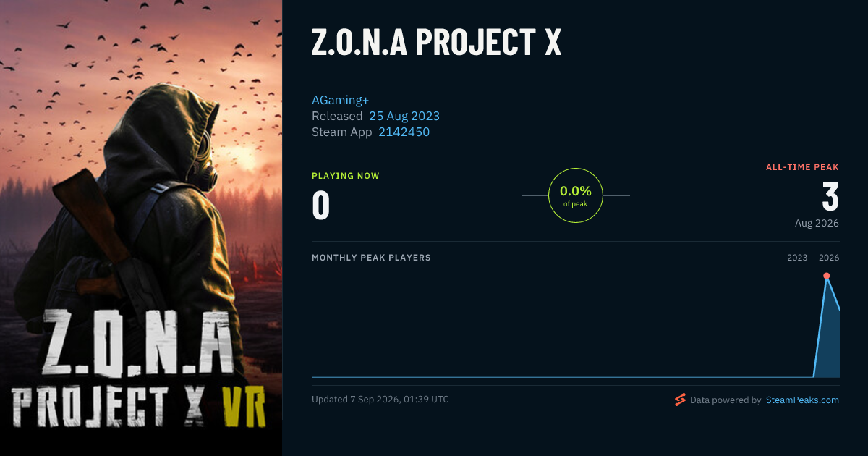Click the Monthly Peak Players label
Image resolution: width=868 pixels, height=456 pixels.
pyautogui.click(x=371, y=258)
